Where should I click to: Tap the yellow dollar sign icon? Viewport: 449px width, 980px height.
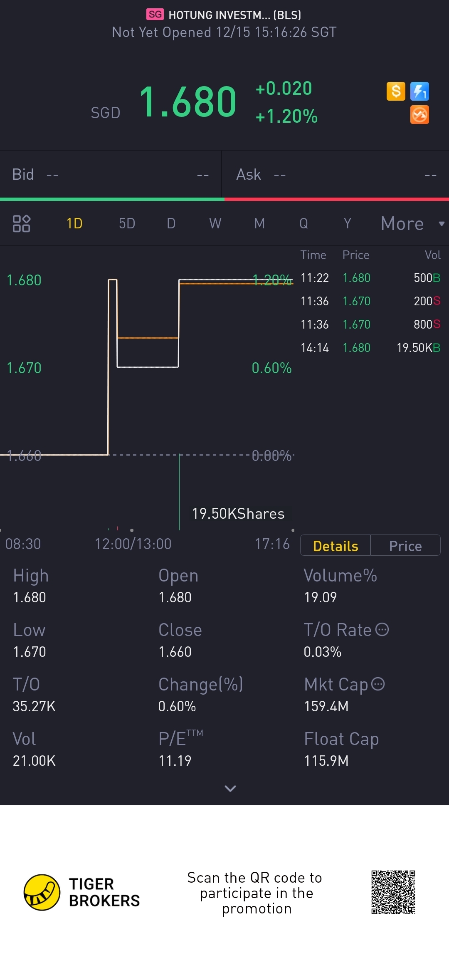point(396,91)
